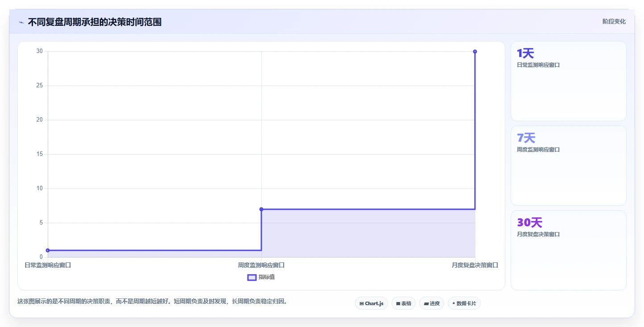Click 周度监测响应窗口 label in the 7天 card

tap(538, 150)
